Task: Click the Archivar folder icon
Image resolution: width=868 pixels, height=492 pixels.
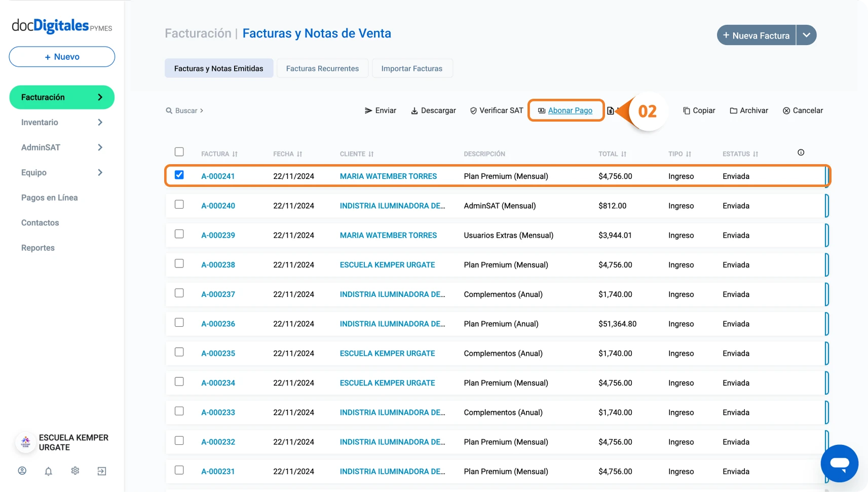Action: (x=733, y=111)
